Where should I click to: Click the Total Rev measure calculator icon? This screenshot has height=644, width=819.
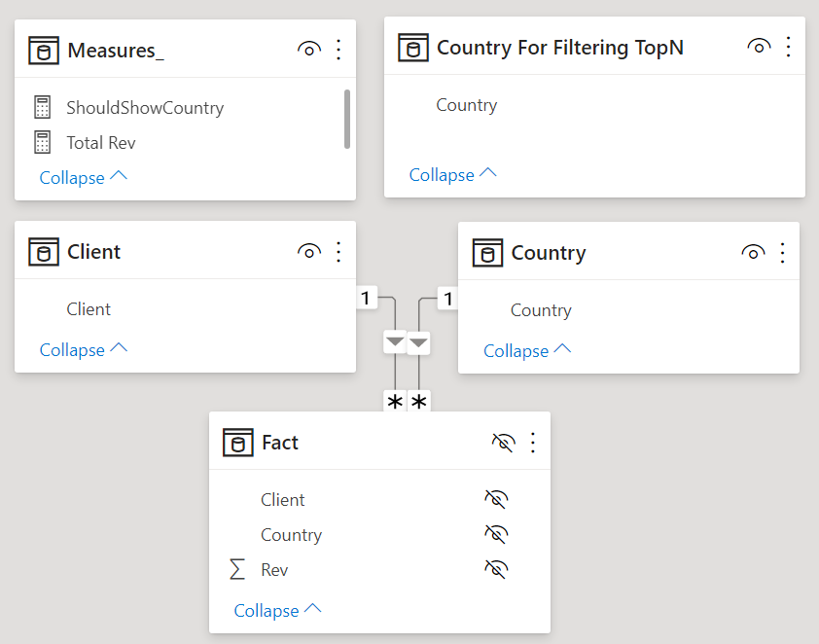tap(42, 142)
